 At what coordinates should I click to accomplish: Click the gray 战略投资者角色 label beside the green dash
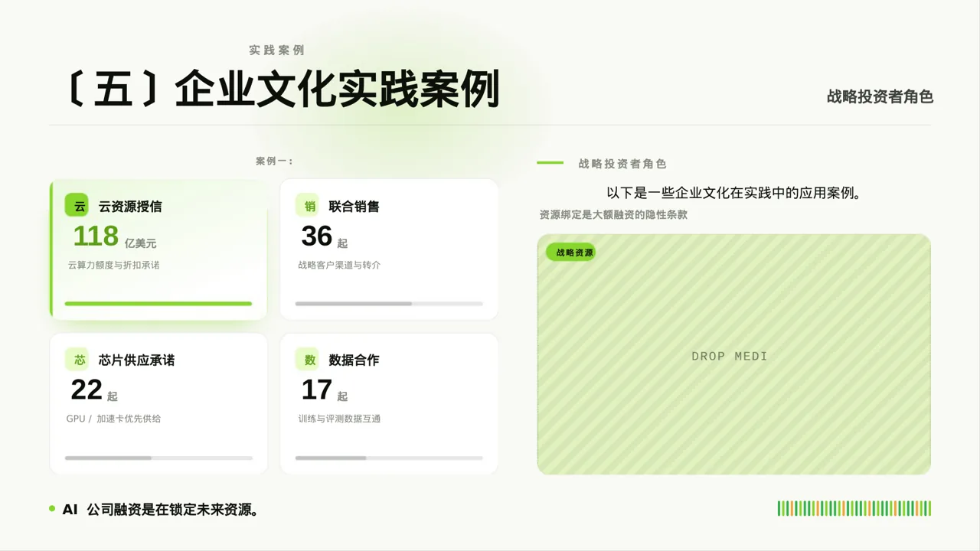622,164
